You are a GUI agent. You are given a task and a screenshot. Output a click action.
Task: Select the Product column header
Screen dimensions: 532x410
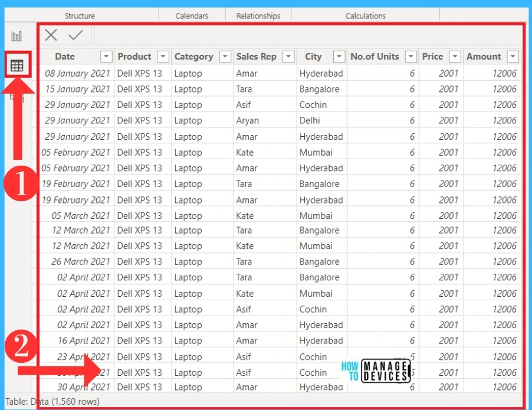point(134,57)
